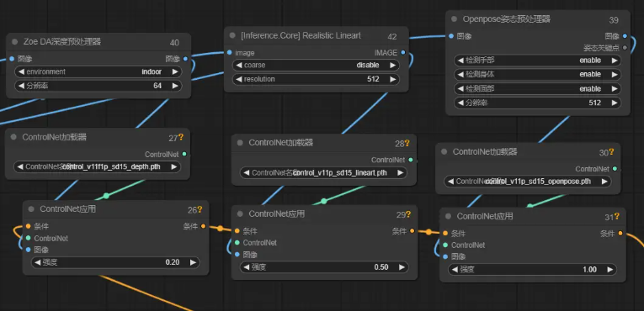The height and width of the screenshot is (311, 644).
Task: Toggle 检测手部 enable value forward
Action: pyautogui.click(x=615, y=61)
